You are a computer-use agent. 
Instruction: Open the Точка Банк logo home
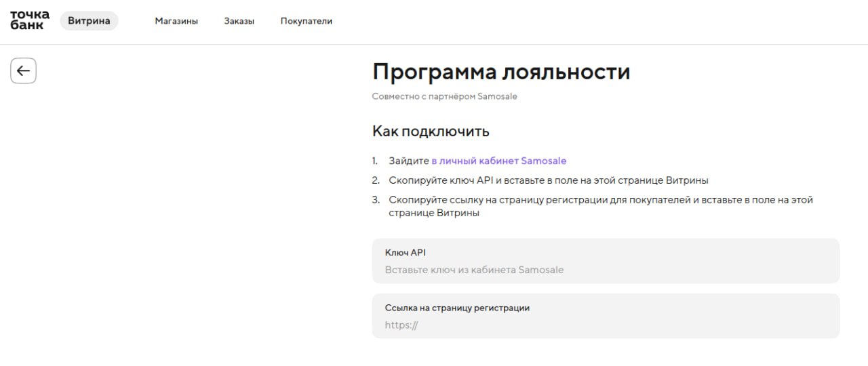click(x=30, y=20)
